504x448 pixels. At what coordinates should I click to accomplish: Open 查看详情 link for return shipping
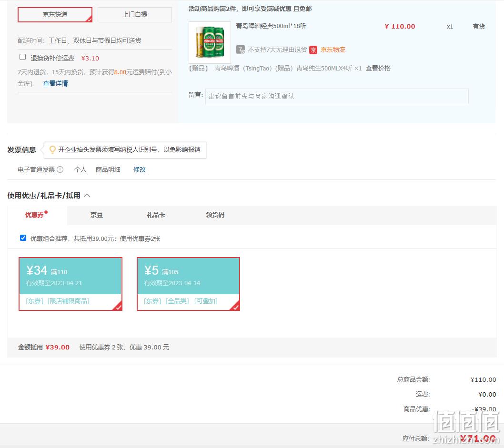[x=55, y=83]
